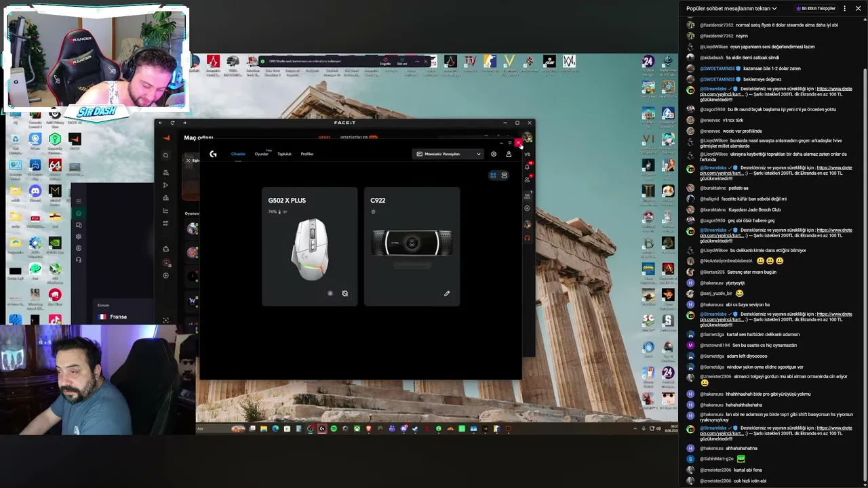Screen dimensions: 868x488
Task: Open the G HUB account icon
Action: (509, 154)
